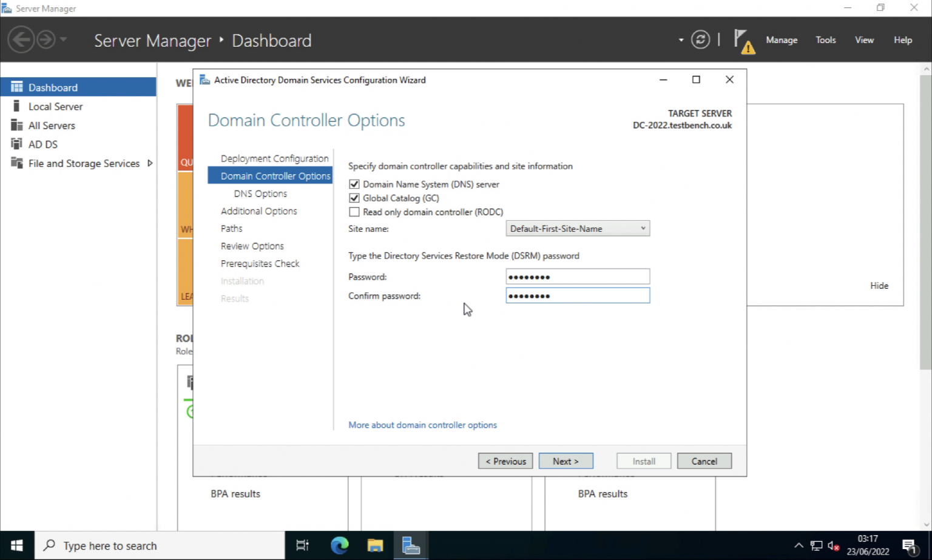Uncheck Domain Name System (DNS) server
Viewport: 932px width, 560px height.
pos(354,184)
